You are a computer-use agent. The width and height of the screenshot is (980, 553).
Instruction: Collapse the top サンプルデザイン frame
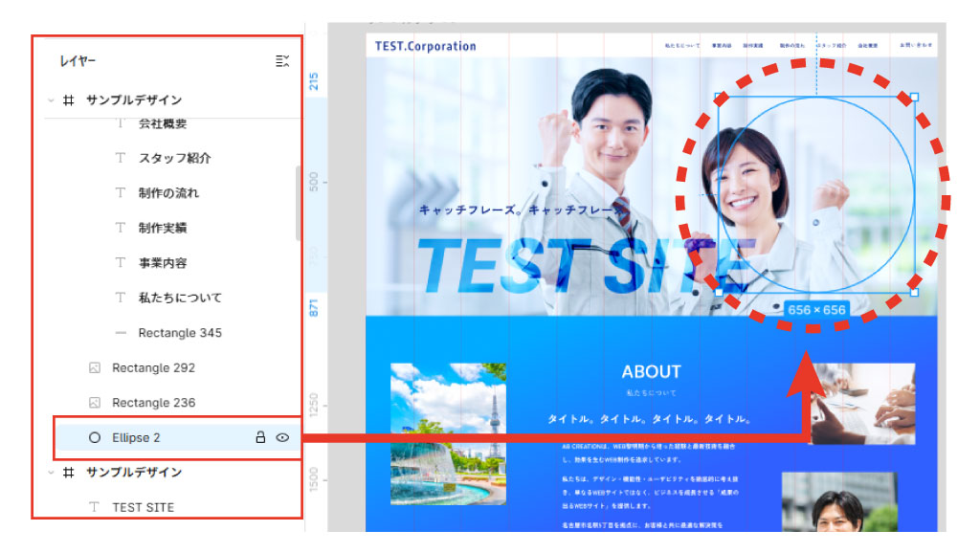point(50,100)
